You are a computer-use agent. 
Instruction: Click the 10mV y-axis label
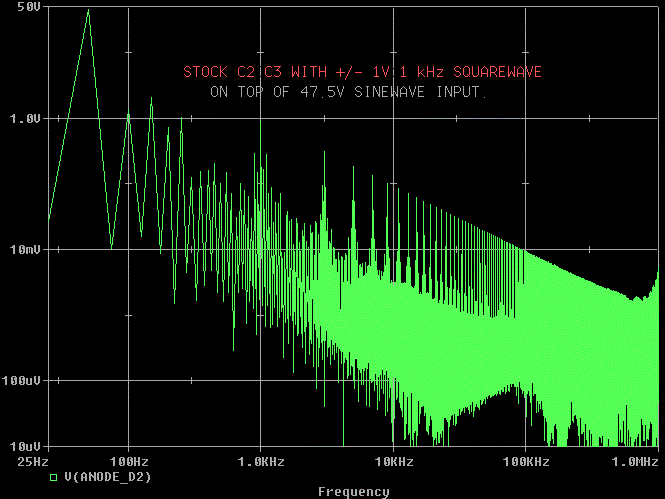click(25, 249)
